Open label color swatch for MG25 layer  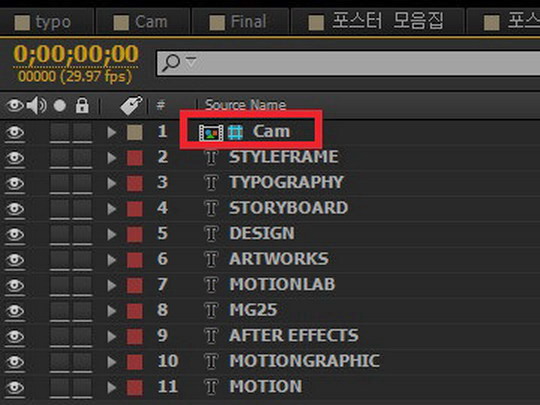(135, 311)
